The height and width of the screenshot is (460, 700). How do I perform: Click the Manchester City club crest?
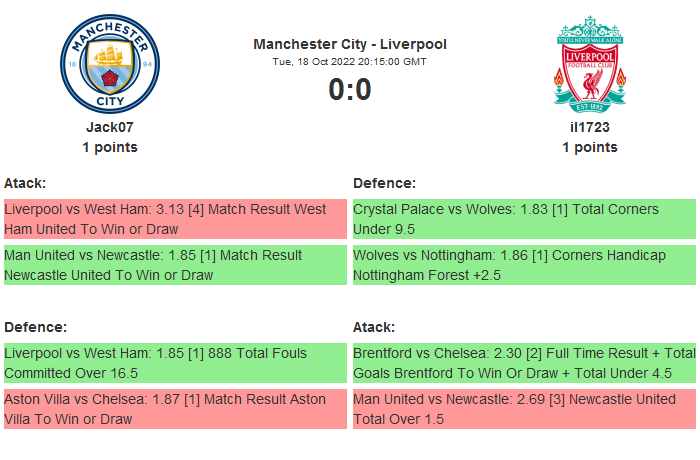(x=109, y=64)
